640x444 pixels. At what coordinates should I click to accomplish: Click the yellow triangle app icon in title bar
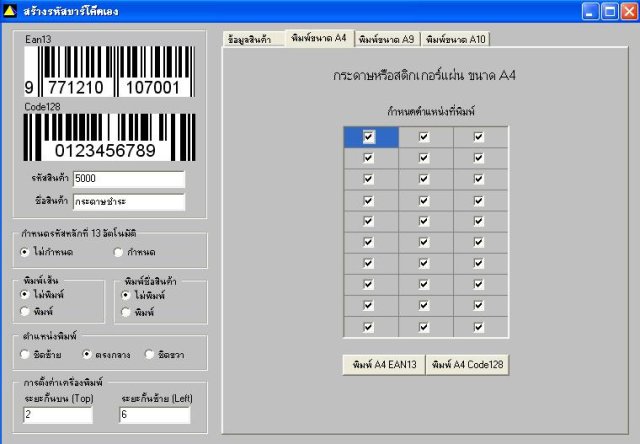[9, 11]
